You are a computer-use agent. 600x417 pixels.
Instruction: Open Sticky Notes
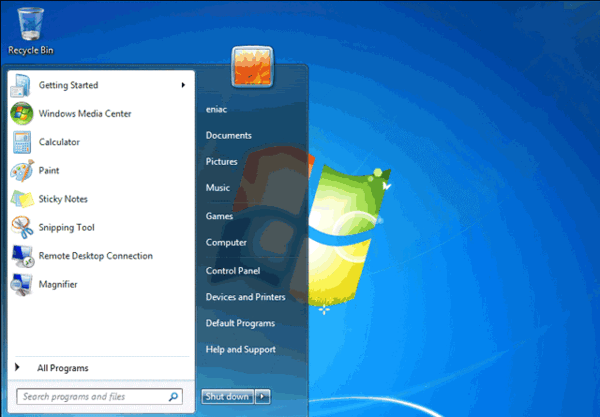point(101,199)
